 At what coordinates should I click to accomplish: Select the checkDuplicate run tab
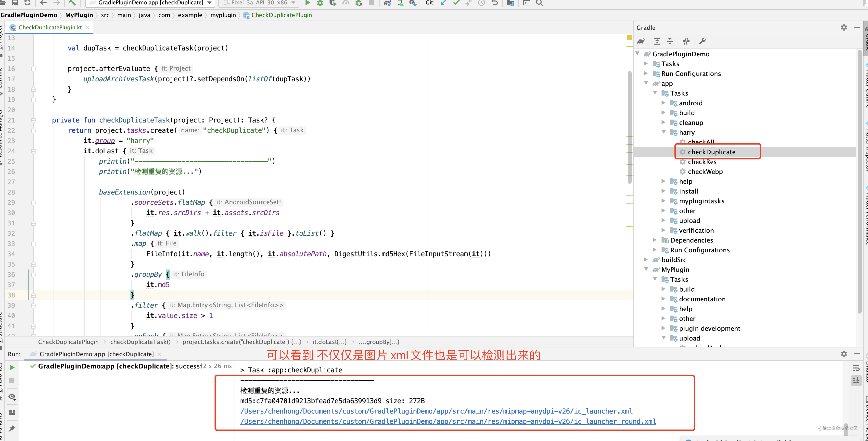96,354
